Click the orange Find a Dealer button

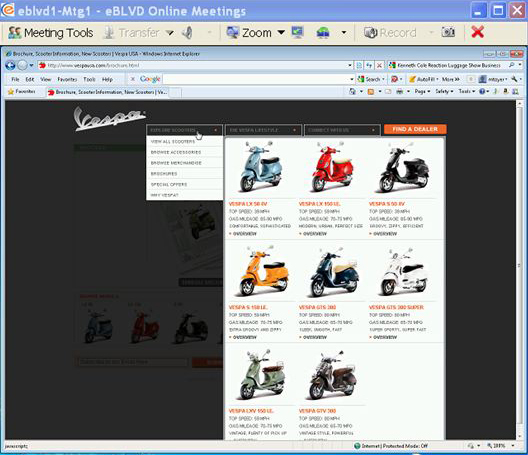click(415, 129)
